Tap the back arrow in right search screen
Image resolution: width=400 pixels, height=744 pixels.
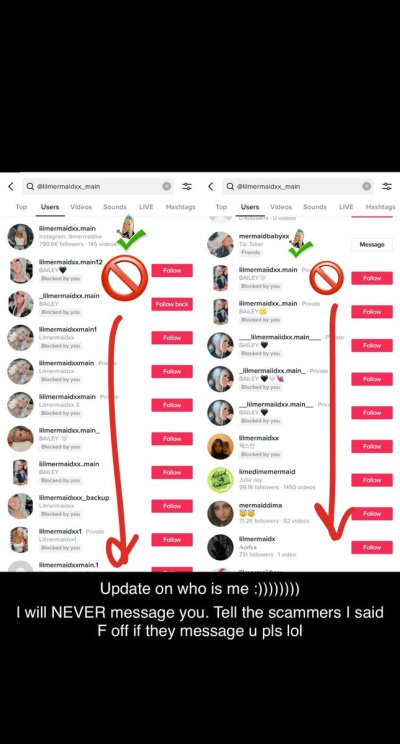click(211, 186)
